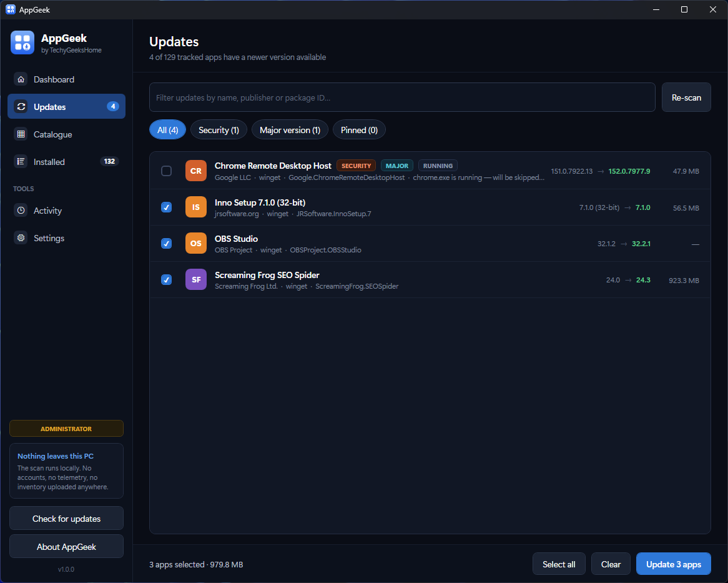This screenshot has width=728, height=583.
Task: Uncheck the Inno Setup 7.1.0 checkbox
Action: pos(166,207)
